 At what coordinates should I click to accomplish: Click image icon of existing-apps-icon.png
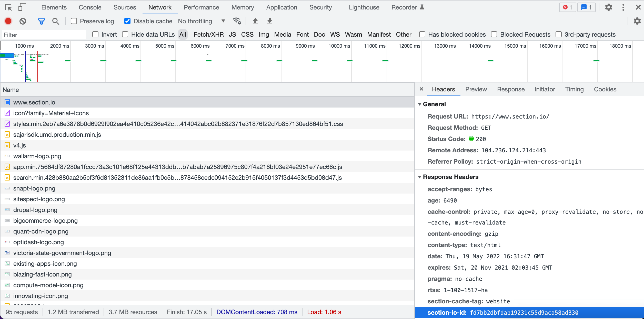click(x=7, y=264)
